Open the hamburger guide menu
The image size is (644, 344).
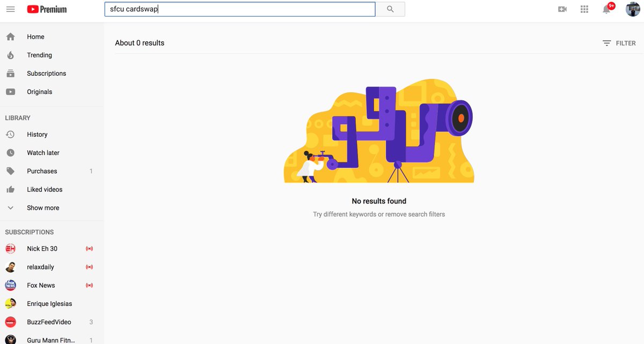click(x=10, y=9)
